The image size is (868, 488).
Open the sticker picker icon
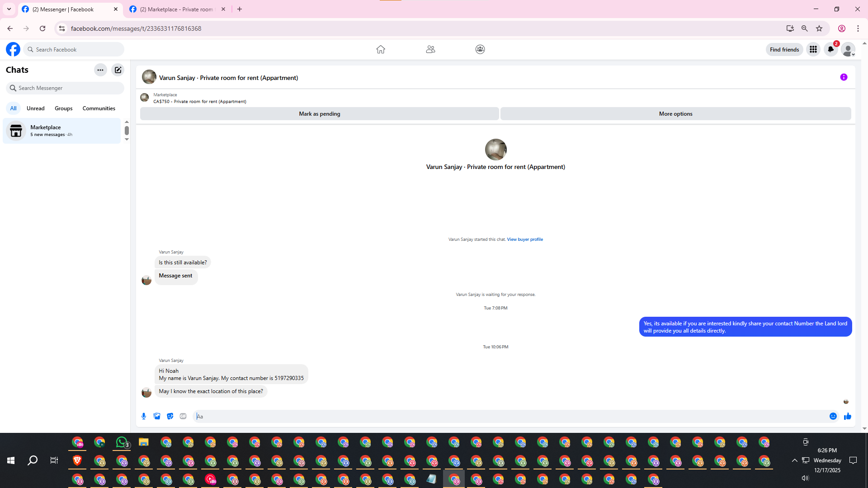[x=170, y=416]
